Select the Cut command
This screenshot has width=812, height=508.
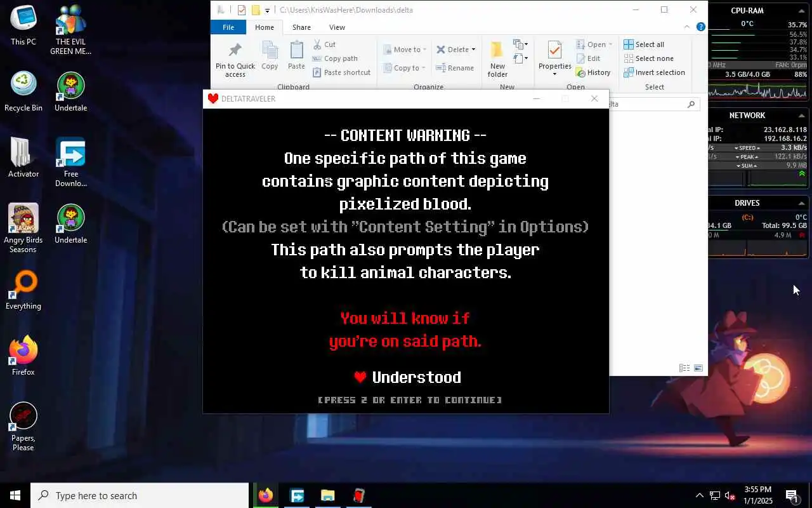click(x=324, y=44)
